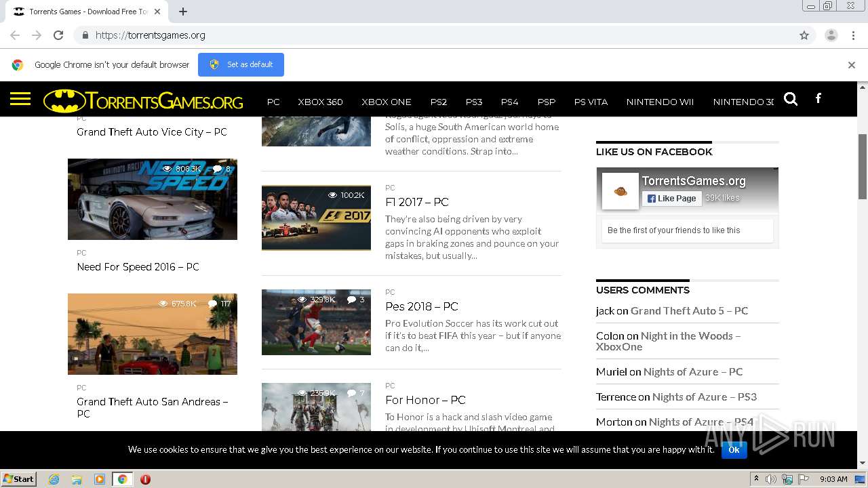Click the F1 2017 thumbnail image
868x488 pixels.
[316, 218]
